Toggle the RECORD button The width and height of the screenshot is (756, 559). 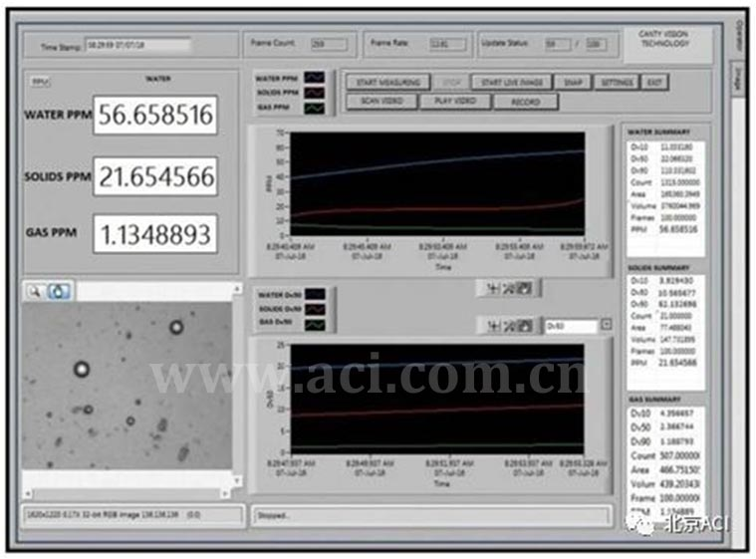tap(525, 102)
